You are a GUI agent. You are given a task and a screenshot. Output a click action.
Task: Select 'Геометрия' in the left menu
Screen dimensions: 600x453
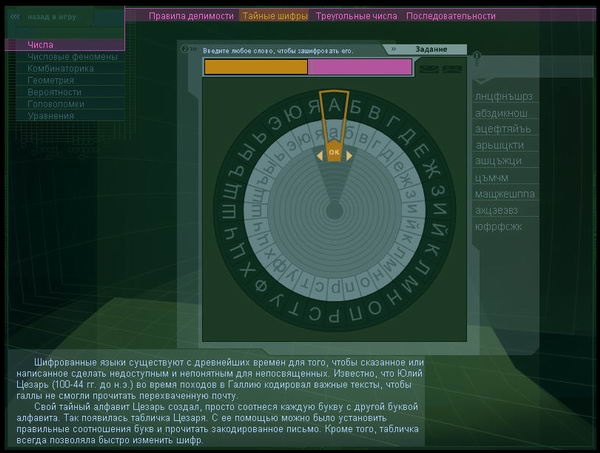pyautogui.click(x=51, y=81)
